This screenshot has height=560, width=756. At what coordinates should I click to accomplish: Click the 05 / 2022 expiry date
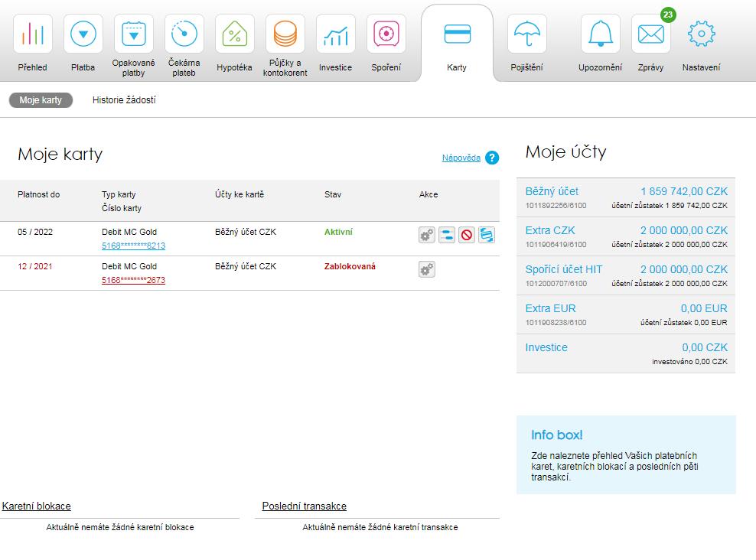[35, 232]
